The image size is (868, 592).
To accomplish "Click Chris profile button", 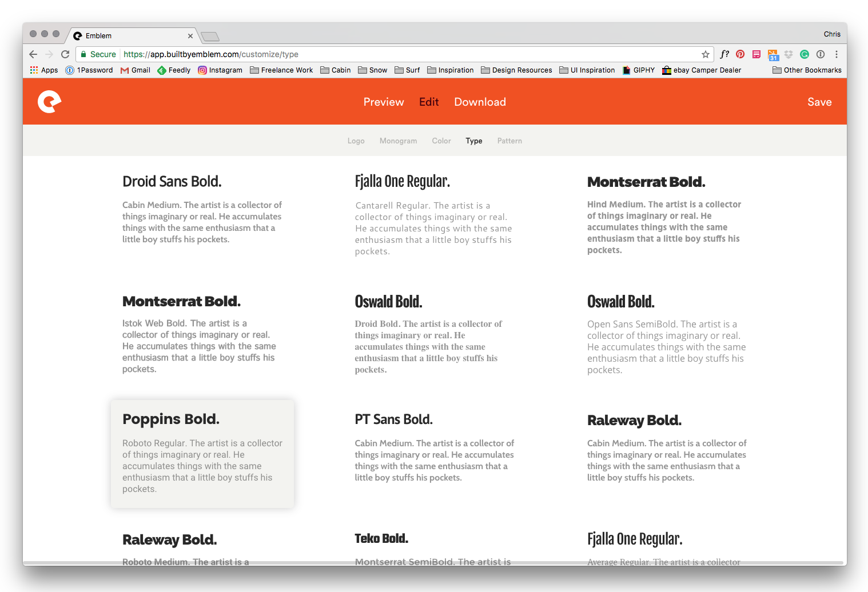I will click(832, 34).
